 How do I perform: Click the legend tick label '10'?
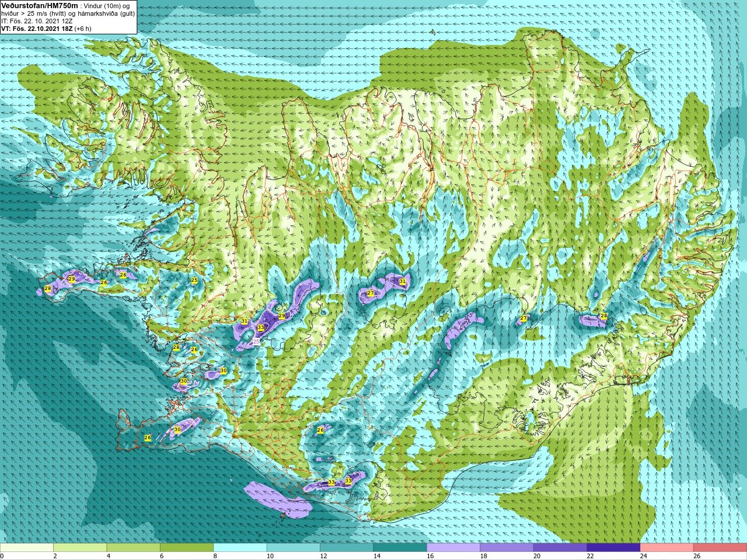coord(270,556)
